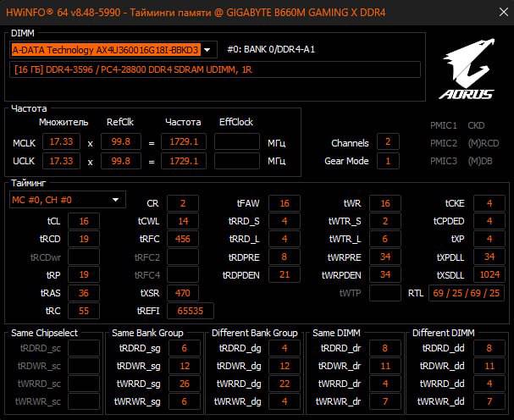Screen dimensions: 514x420
Task: Click the tRDRD_sg value 6
Action: (x=185, y=348)
